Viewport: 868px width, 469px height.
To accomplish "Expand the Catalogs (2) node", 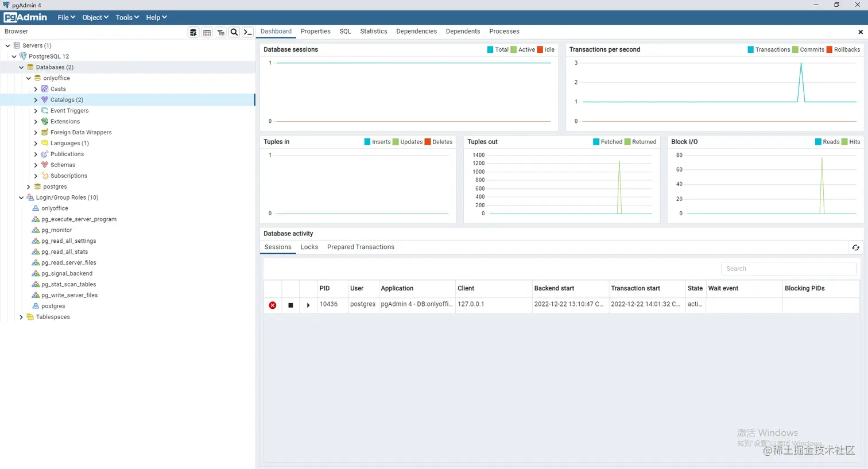I will (36, 100).
